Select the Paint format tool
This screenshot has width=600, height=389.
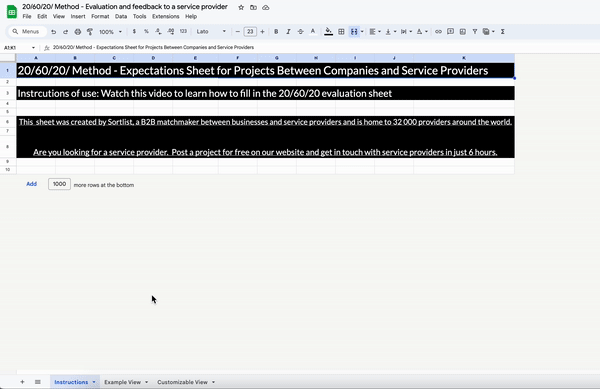pyautogui.click(x=90, y=32)
